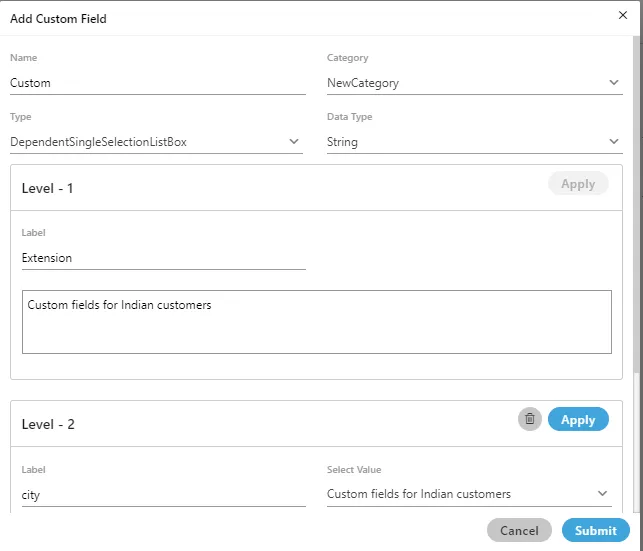643x551 pixels.
Task: Click Apply button in Level - 2
Action: coord(578,419)
